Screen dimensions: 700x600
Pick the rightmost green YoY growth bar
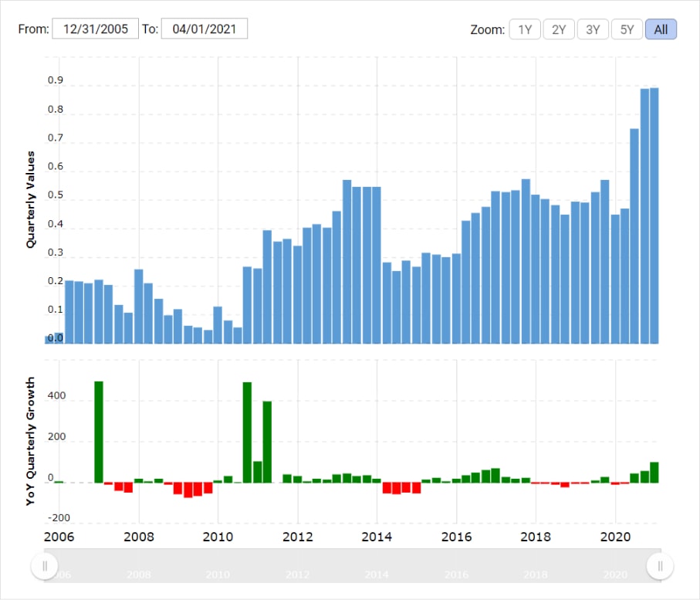coord(654,473)
